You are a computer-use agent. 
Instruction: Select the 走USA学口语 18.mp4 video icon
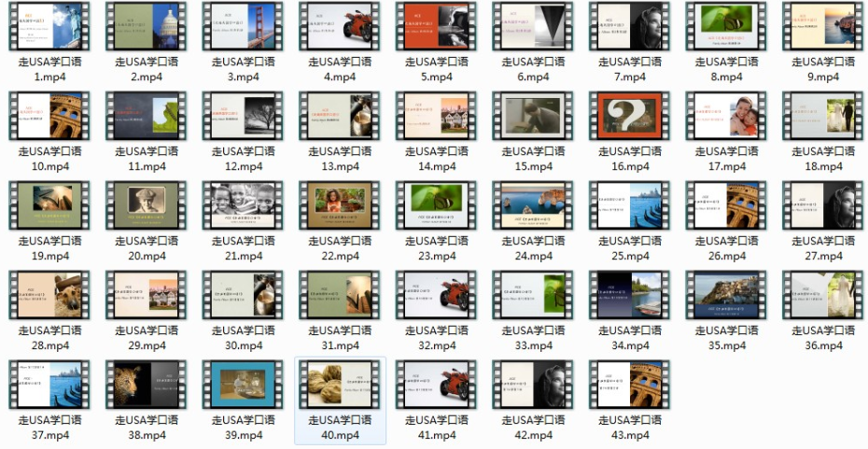[x=823, y=116]
